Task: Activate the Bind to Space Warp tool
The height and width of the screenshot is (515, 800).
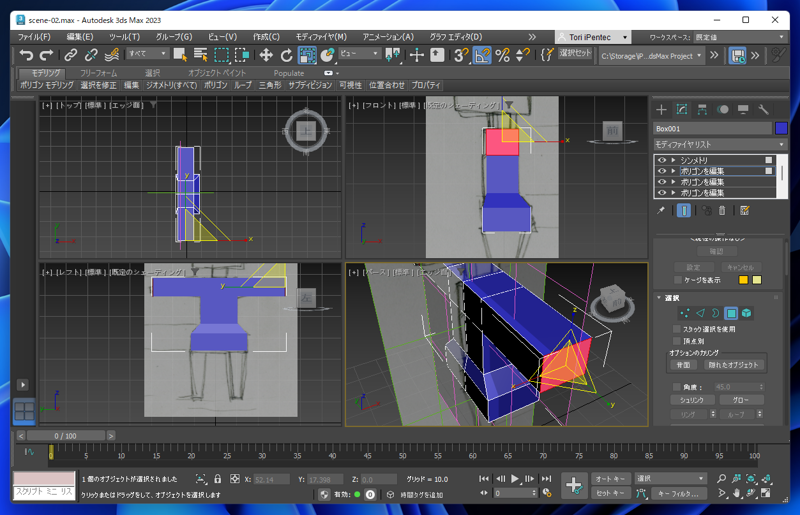Action: [112, 55]
